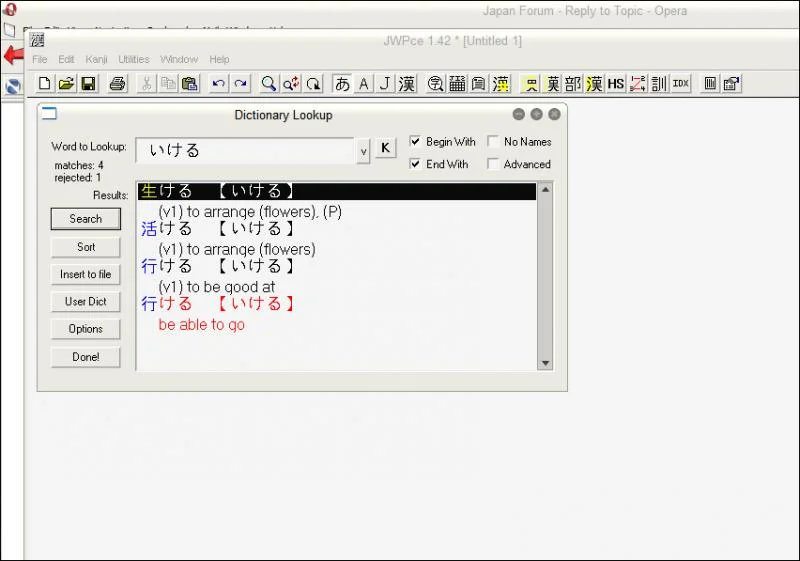Viewport: 800px width, 561px height.
Task: Uncheck the Begin With checkbox
Action: point(415,141)
